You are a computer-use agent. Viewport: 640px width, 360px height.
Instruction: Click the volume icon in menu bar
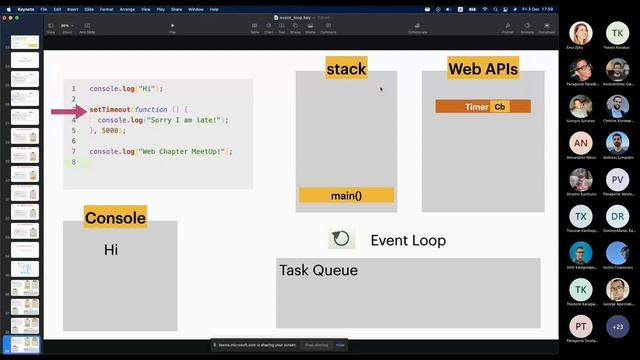(x=448, y=9)
